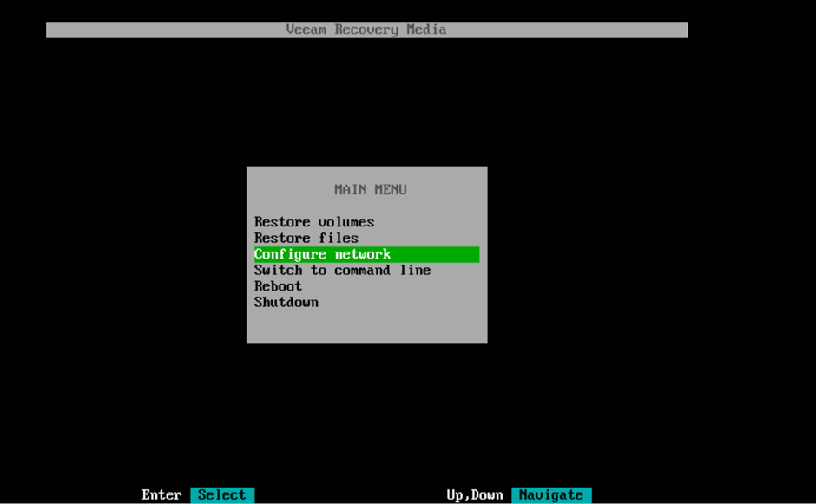
Task: Pick Reboot in the main menu
Action: (x=278, y=286)
